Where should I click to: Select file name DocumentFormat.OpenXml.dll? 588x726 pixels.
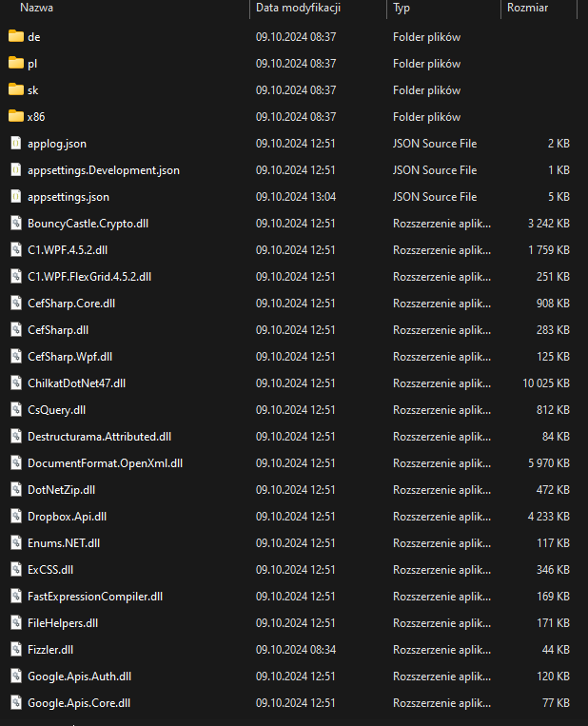click(105, 463)
